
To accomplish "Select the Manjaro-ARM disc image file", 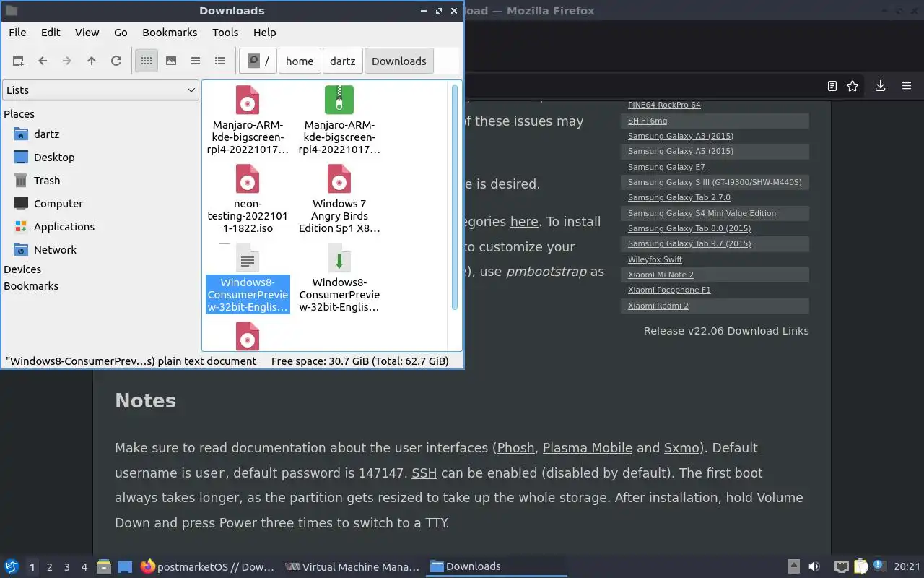I will coord(248,120).
